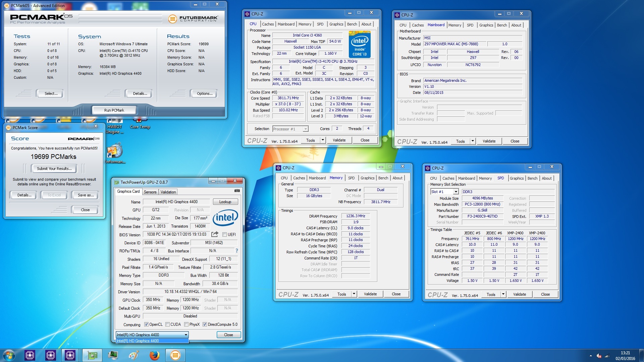Expand Tools arrow in CPU-Z Memory window

pyautogui.click(x=354, y=294)
